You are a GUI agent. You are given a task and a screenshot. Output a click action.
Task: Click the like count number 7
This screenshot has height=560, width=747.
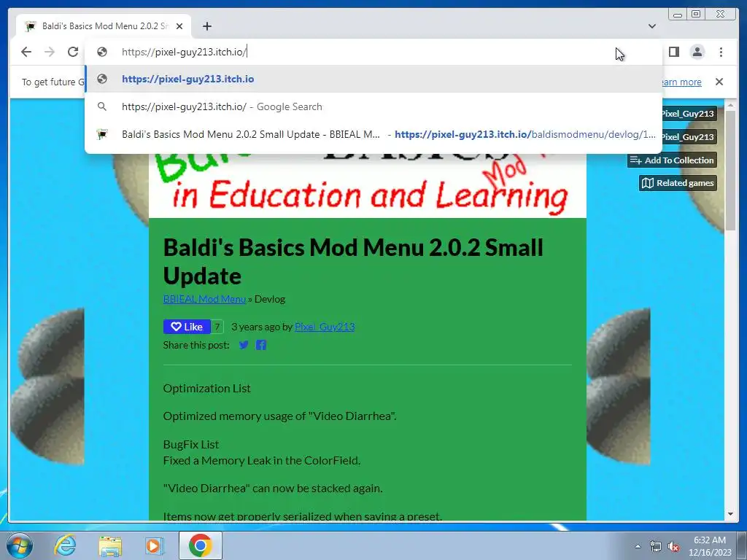click(x=217, y=327)
